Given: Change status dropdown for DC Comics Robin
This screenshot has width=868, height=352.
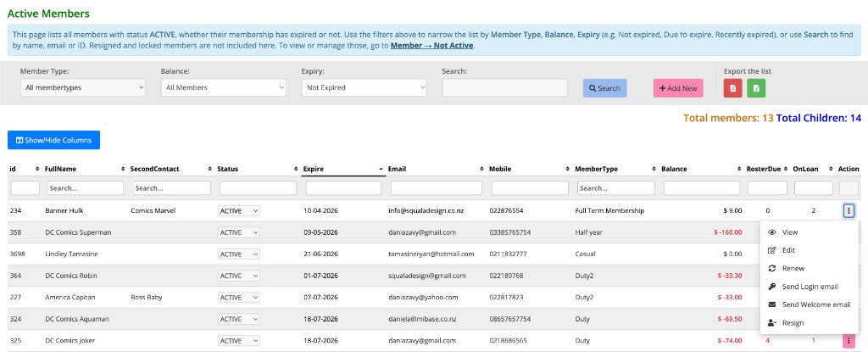Looking at the screenshot, I should point(238,276).
